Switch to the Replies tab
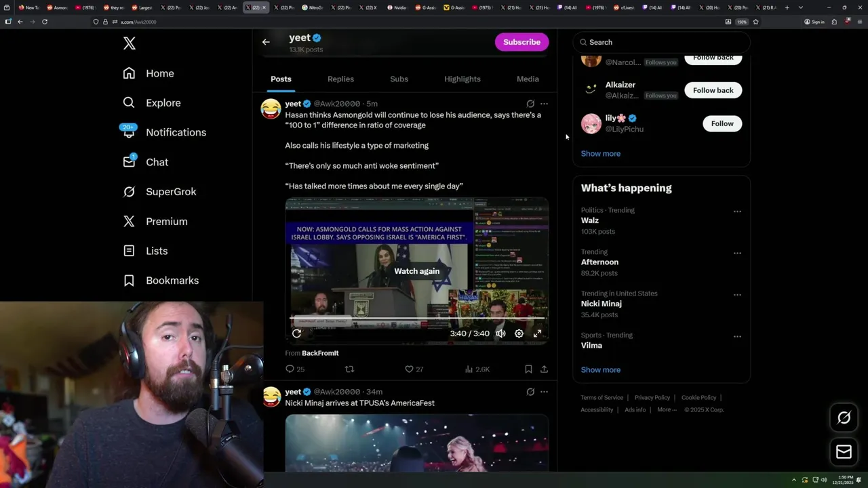868x488 pixels. coord(340,79)
